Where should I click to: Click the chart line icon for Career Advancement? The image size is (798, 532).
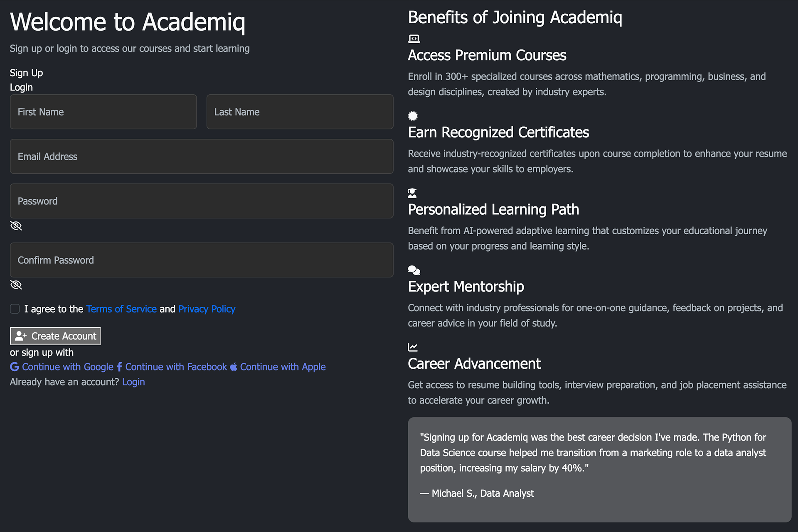[x=413, y=347]
